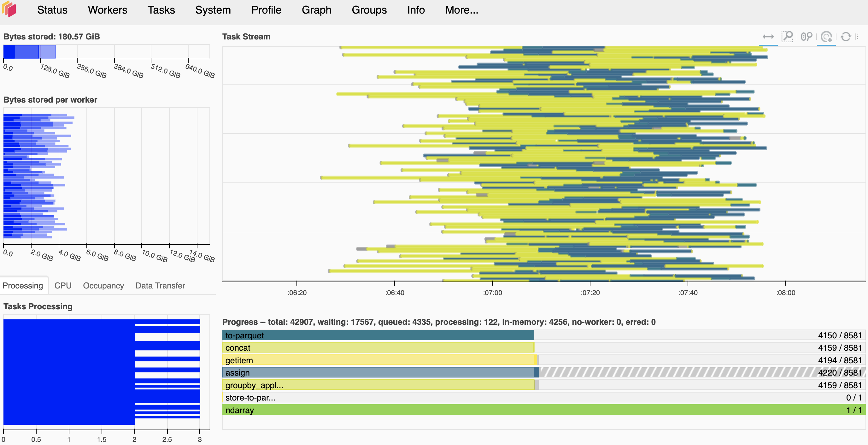Click the :07:00 tick on Task Stream axis
Viewport: 868px width, 445px height.
(x=492, y=292)
